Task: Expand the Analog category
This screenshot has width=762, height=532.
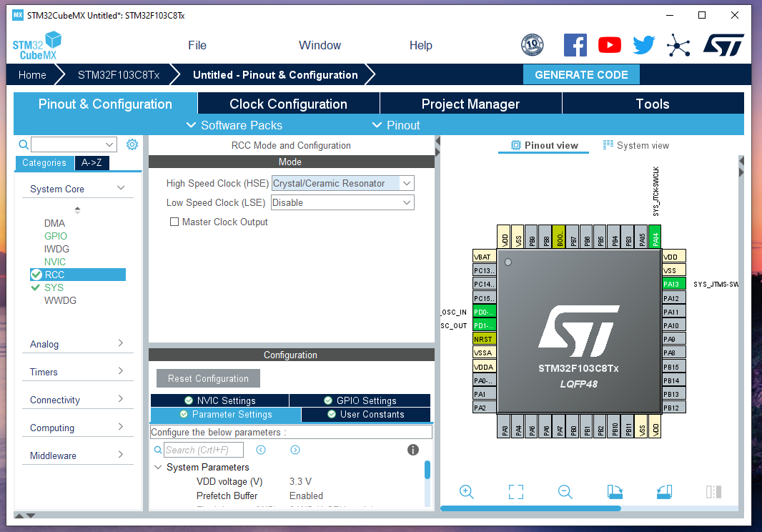Action: coord(121,343)
